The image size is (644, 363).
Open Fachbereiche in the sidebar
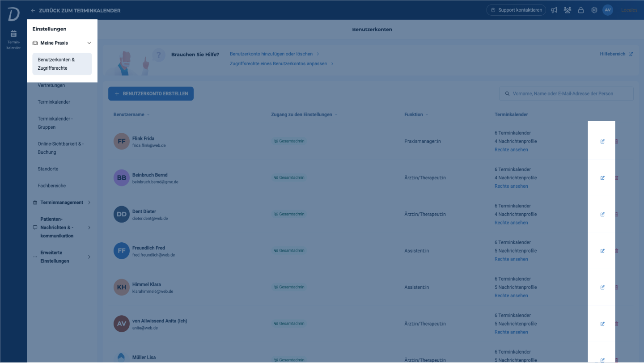[x=52, y=186]
